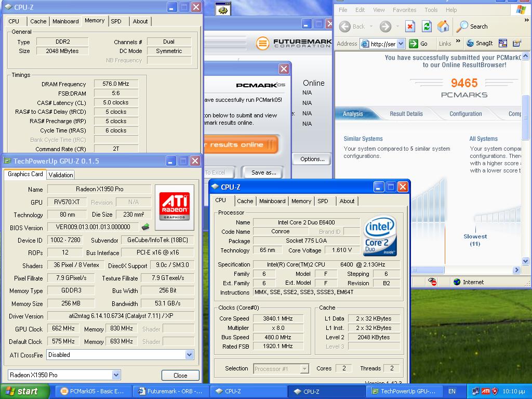Screen dimensions: 532x399
Task: Click the Rated FSB value 1920.1 MHz
Action: pyautogui.click(x=278, y=346)
